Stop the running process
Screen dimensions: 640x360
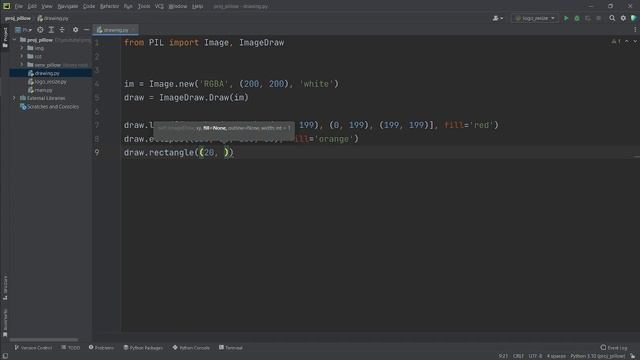(x=599, y=18)
